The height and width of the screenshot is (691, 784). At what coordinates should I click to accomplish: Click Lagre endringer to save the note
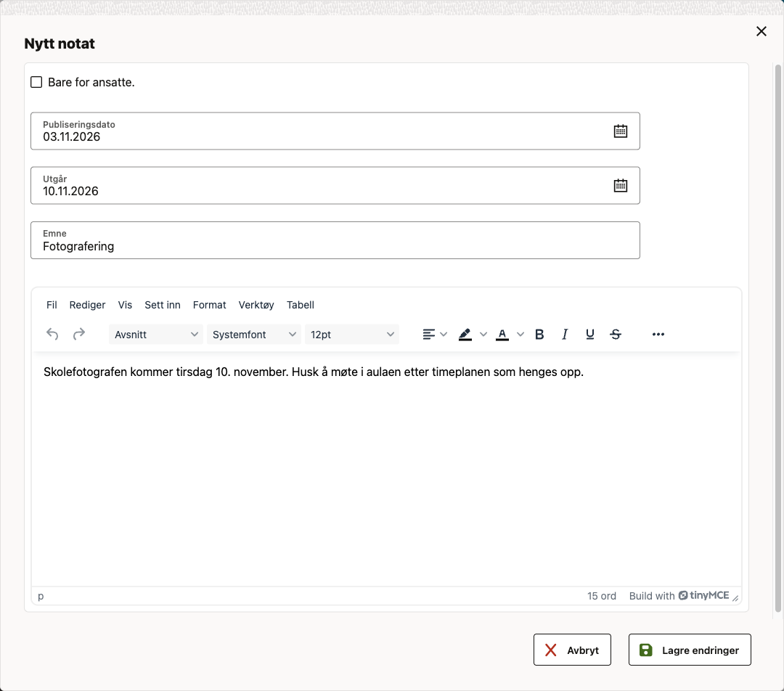(x=690, y=650)
